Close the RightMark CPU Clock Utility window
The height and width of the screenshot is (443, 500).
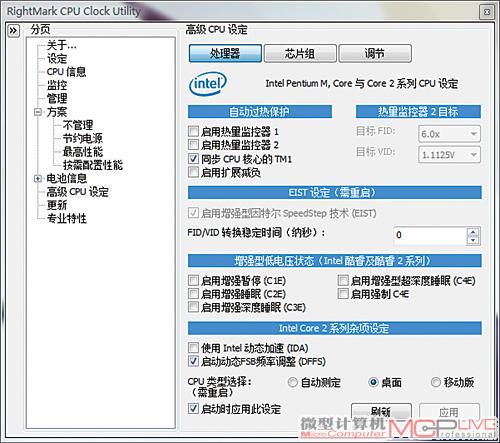pyautogui.click(x=487, y=12)
